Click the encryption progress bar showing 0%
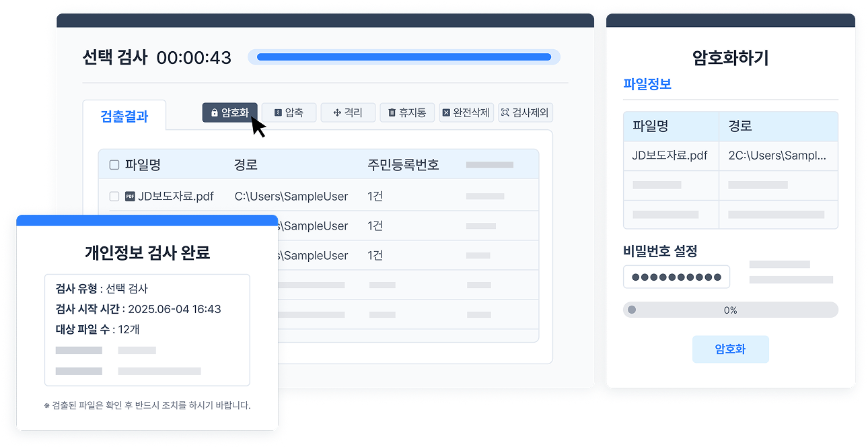 [x=730, y=310]
